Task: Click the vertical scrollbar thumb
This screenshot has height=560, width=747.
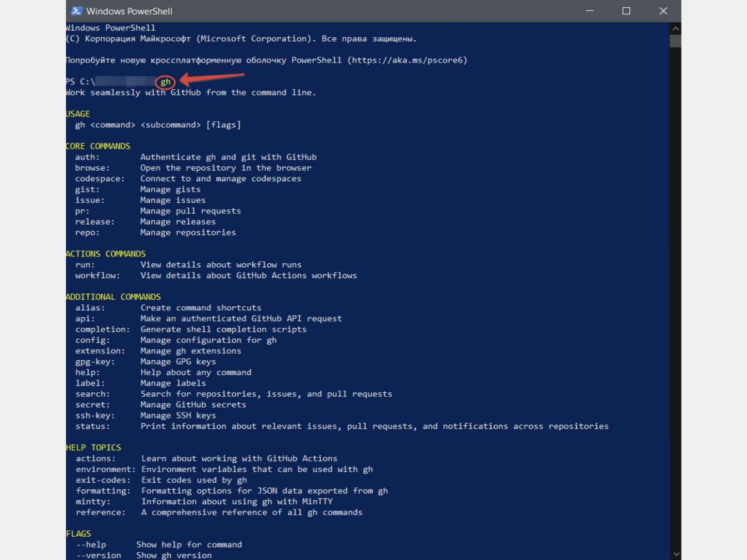Action: [675, 41]
